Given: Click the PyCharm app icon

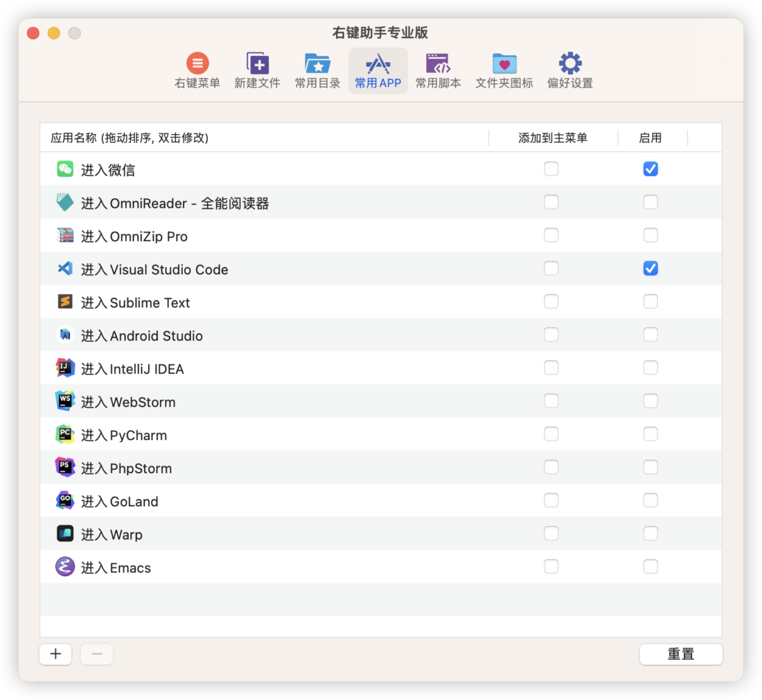Looking at the screenshot, I should [x=65, y=434].
